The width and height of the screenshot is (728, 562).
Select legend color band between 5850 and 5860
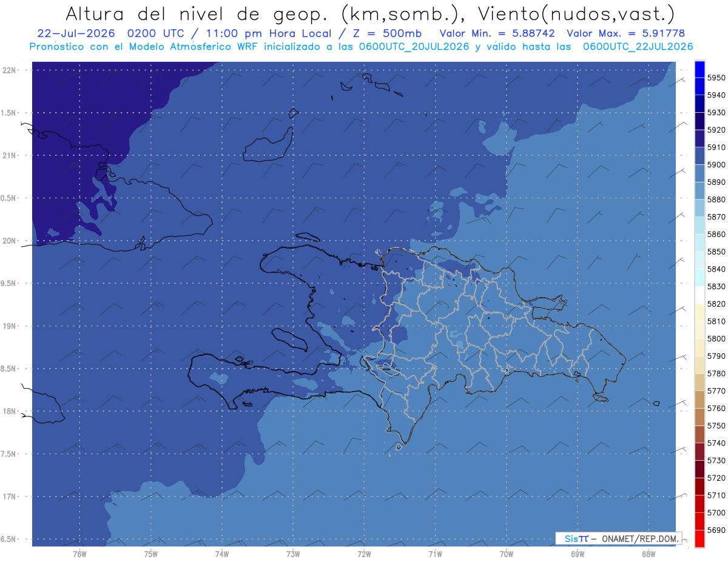coord(699,243)
